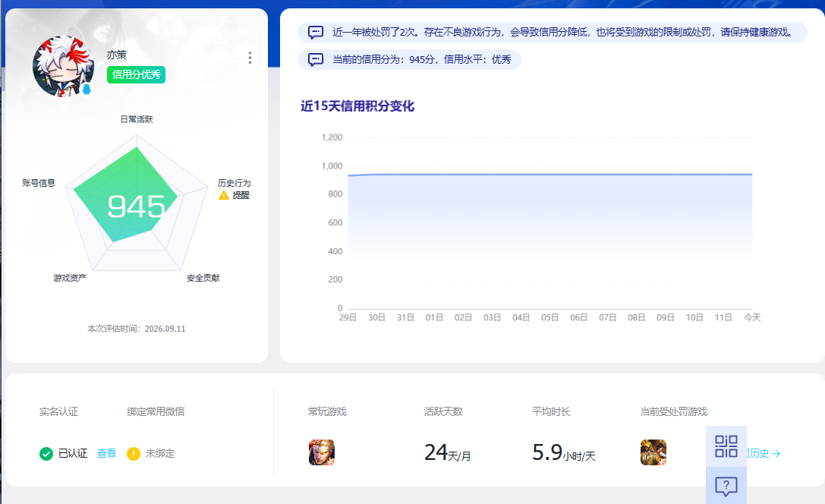
Task: Open the game icon under 当前受处罚游戏
Action: coord(653,452)
